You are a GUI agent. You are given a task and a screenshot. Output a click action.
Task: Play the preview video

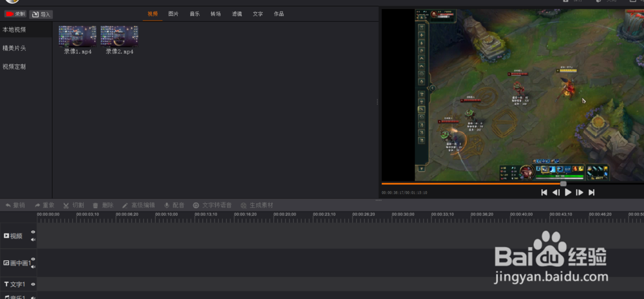(x=568, y=192)
